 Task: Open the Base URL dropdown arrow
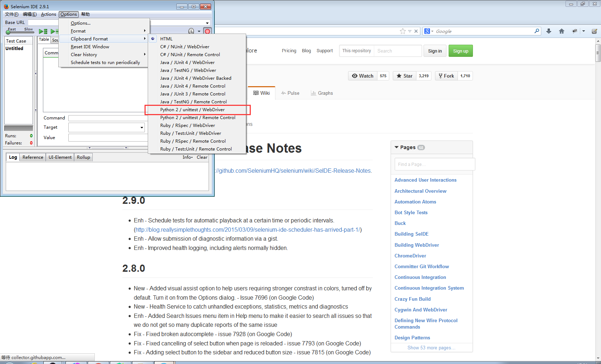point(207,23)
